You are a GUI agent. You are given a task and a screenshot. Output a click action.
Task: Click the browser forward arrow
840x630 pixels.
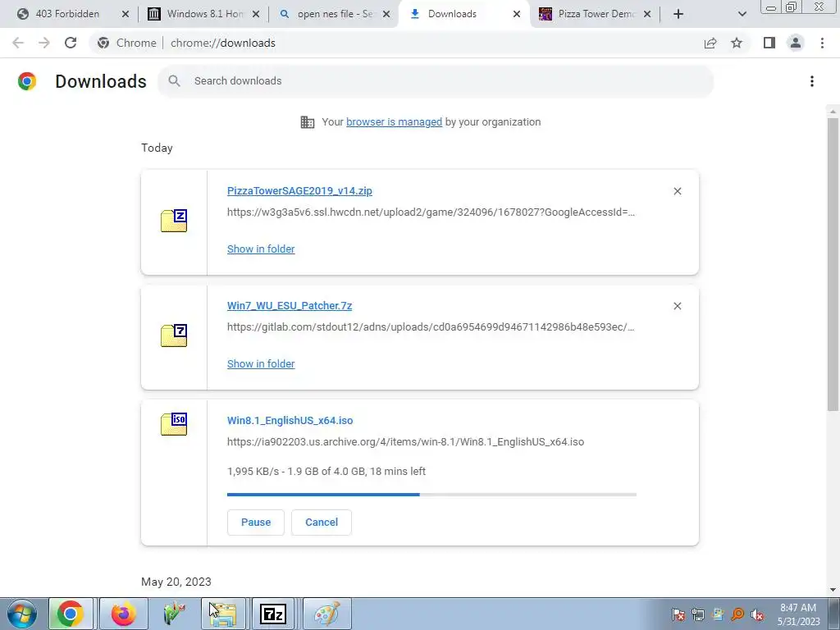pyautogui.click(x=44, y=43)
